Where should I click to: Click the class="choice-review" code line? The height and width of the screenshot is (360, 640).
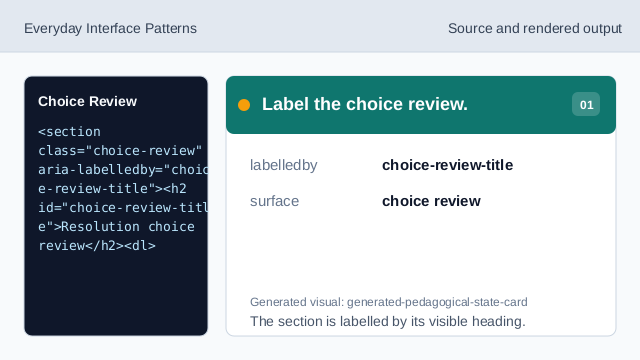coord(120,151)
